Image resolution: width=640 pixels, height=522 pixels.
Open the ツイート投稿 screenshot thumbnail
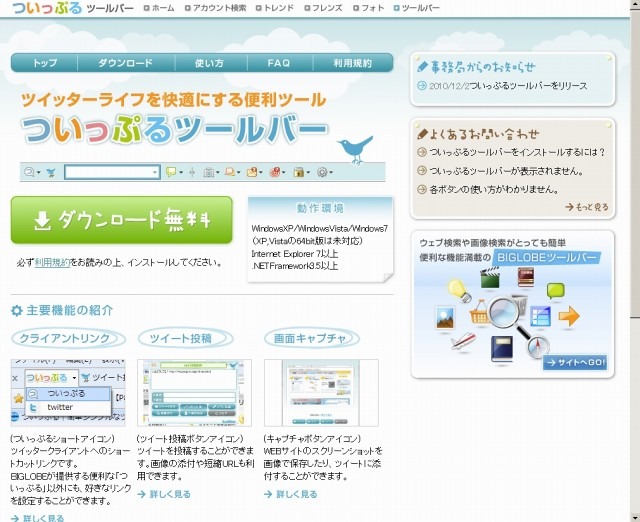194,393
